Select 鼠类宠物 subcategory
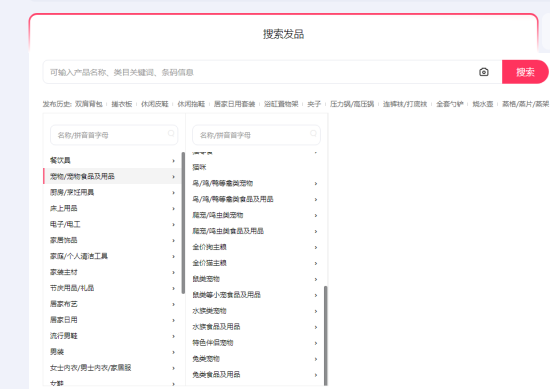The width and height of the screenshot is (550, 389). (255, 279)
